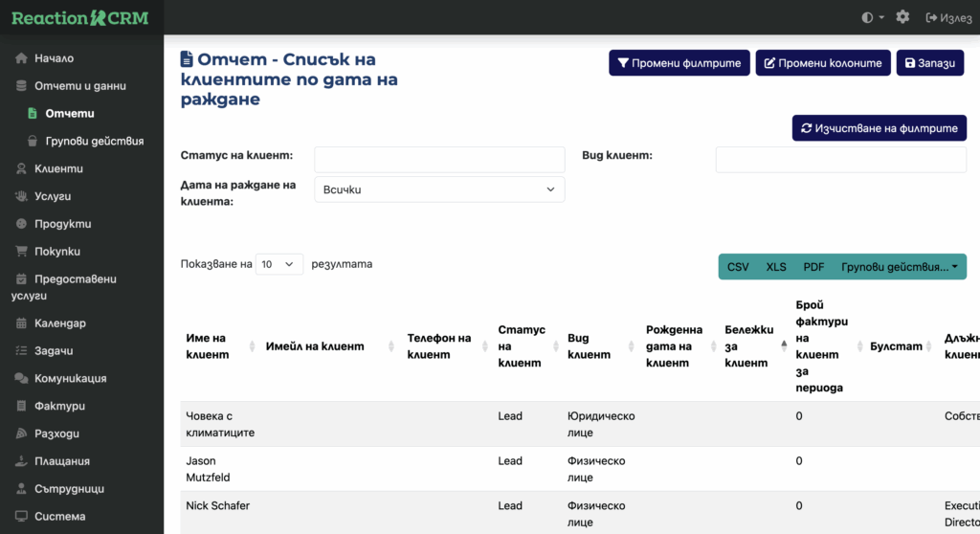Open Начало from the sidebar
The image size is (980, 534).
(x=54, y=58)
